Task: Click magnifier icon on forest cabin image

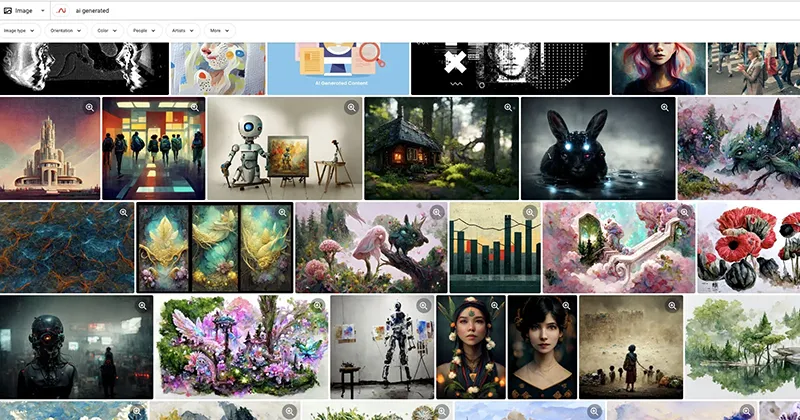Action: (x=508, y=108)
